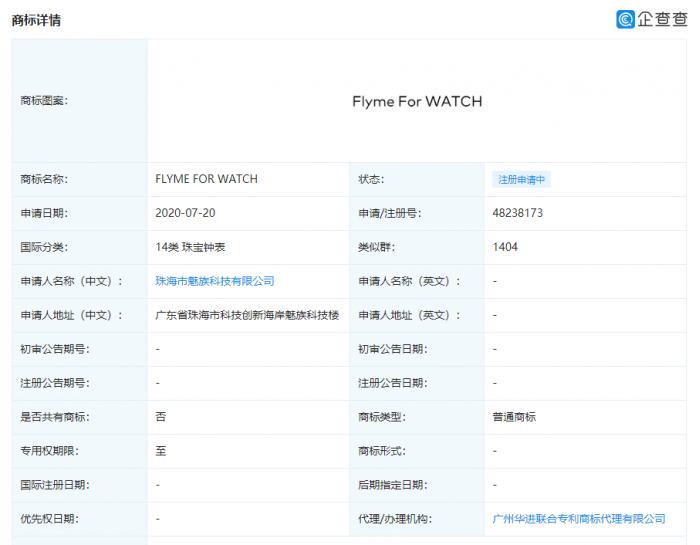This screenshot has height=545, width=700.
Task: Select the value 14类 珠宝钟表
Action: [190, 247]
